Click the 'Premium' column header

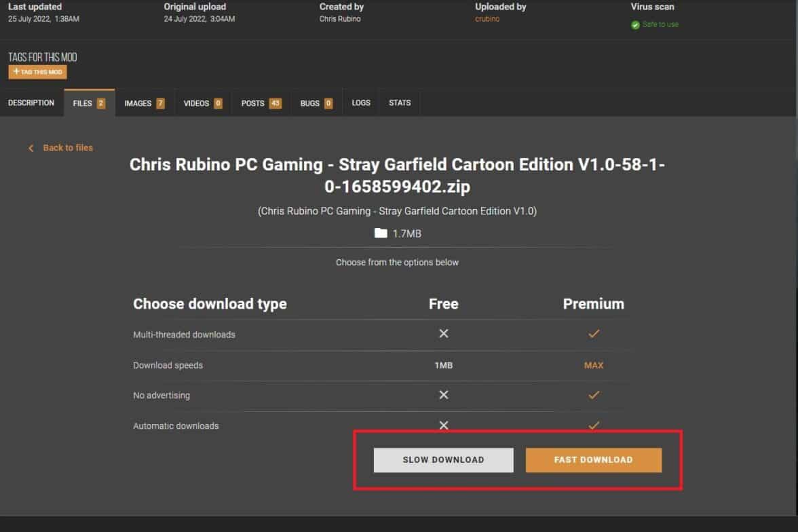coord(593,304)
